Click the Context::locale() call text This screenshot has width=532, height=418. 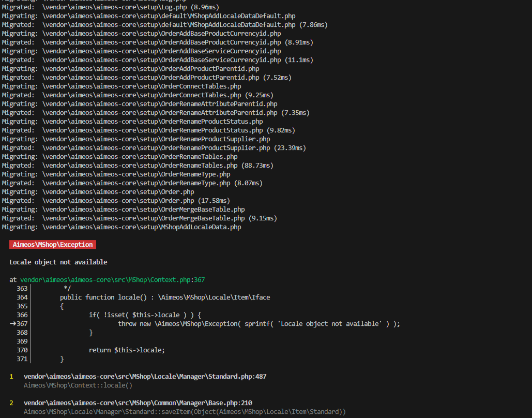pyautogui.click(x=78, y=385)
